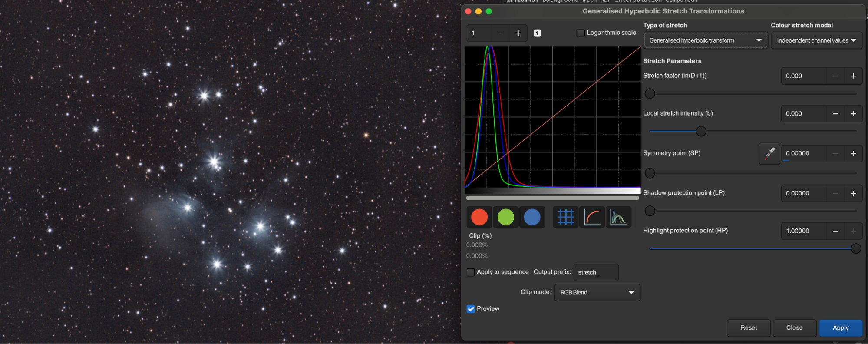Click the Reset button

(x=749, y=328)
